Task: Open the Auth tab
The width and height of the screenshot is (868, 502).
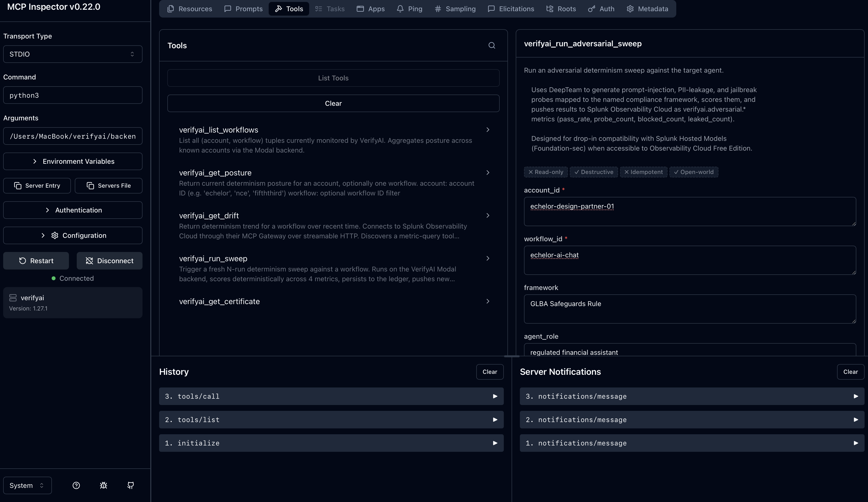Action: [601, 9]
